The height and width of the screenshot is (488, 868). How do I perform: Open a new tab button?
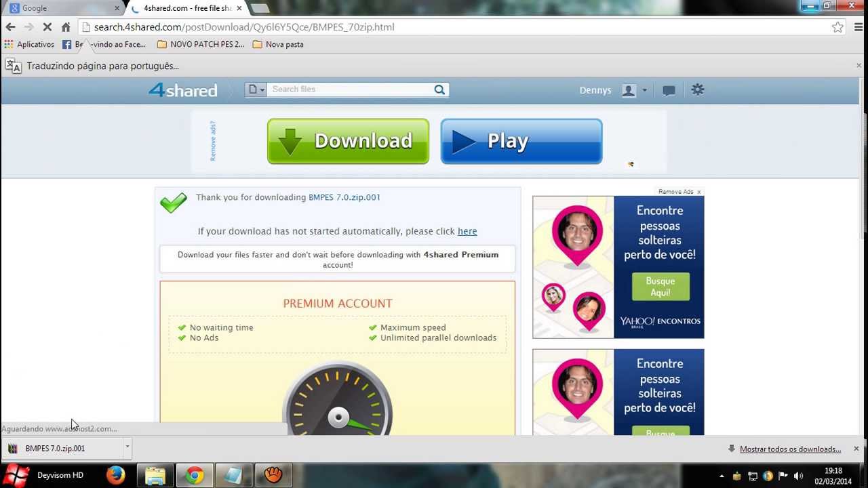[260, 8]
